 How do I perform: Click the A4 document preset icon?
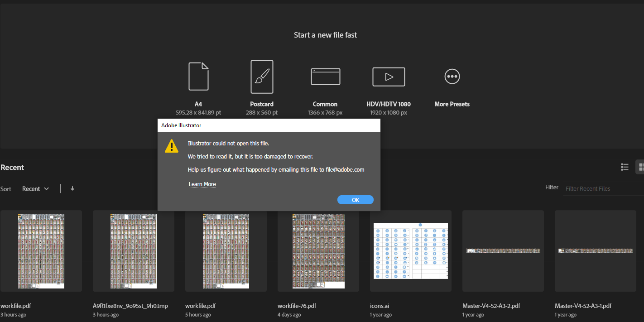coord(198,77)
